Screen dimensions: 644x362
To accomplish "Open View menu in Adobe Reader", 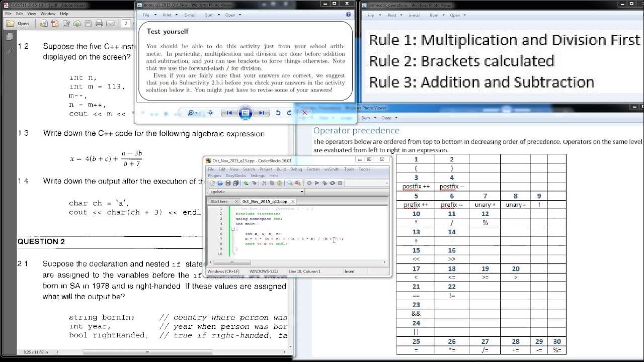I will [32, 14].
